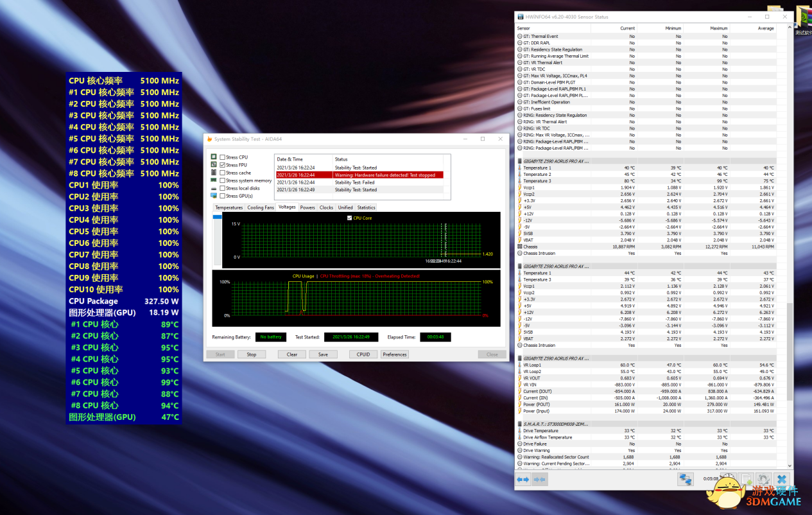The image size is (812, 515).
Task: Enable the Stress GPU(s) checkbox
Action: point(222,196)
